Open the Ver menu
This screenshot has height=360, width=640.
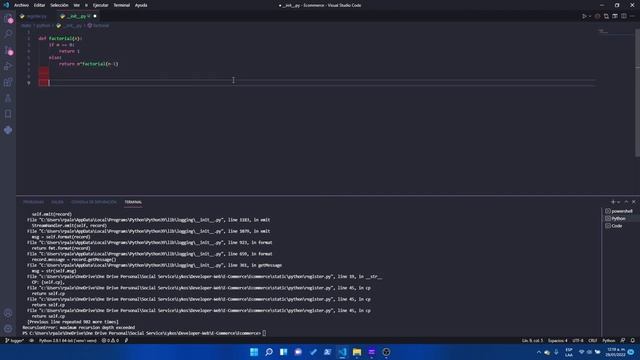[77, 5]
